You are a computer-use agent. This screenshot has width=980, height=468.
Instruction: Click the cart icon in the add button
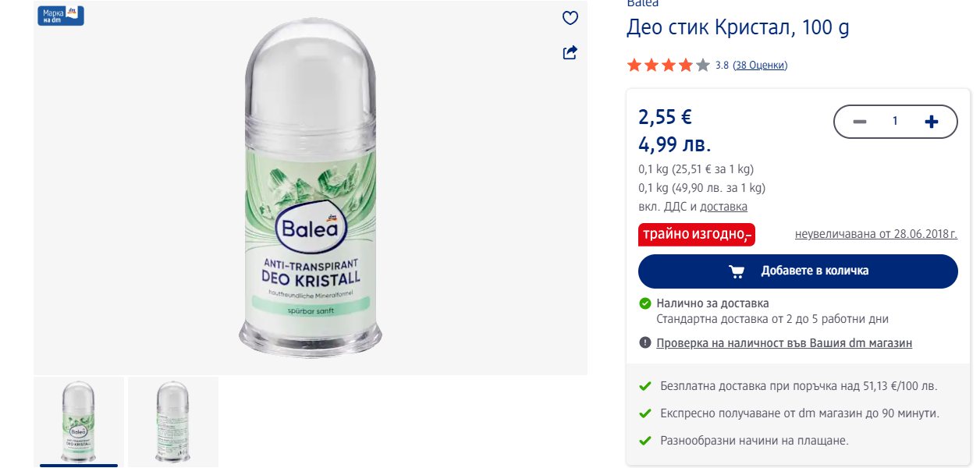pyautogui.click(x=737, y=271)
